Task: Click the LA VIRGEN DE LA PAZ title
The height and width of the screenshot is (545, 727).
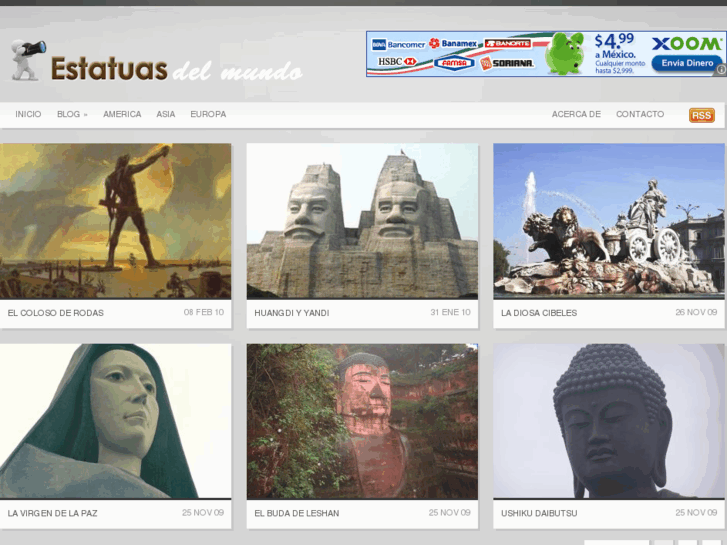Action: click(x=52, y=513)
